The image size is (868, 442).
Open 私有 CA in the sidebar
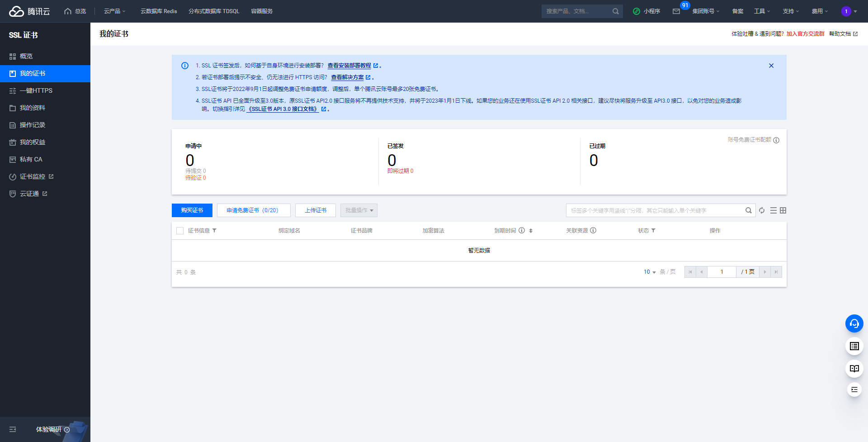[x=45, y=159]
